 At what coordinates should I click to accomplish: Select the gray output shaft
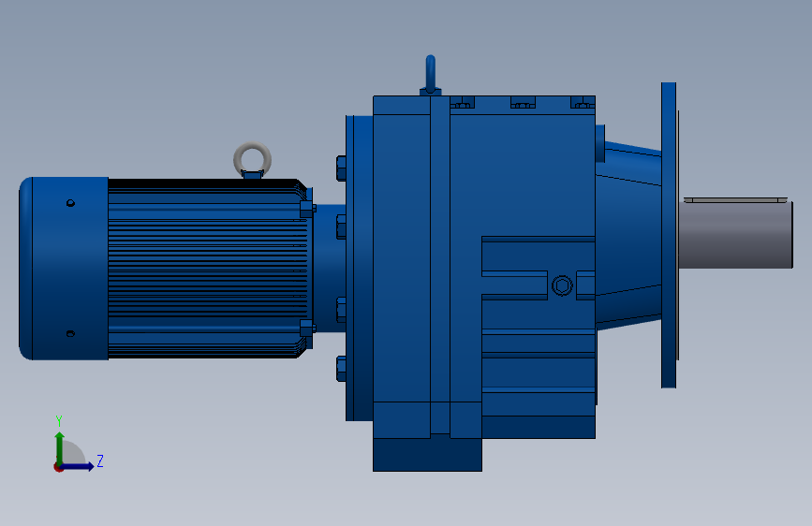pos(735,235)
